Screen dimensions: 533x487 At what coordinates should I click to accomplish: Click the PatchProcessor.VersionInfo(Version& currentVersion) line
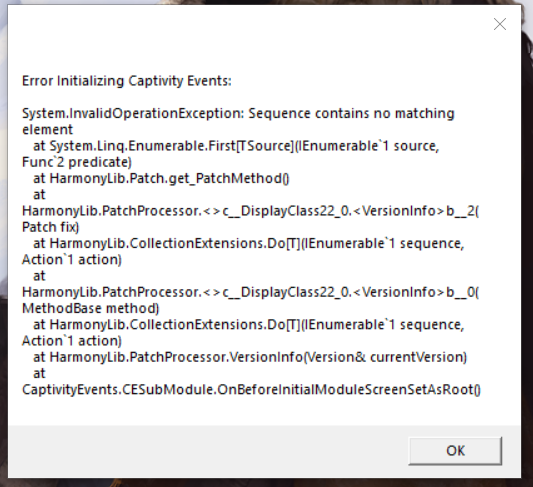250,357
